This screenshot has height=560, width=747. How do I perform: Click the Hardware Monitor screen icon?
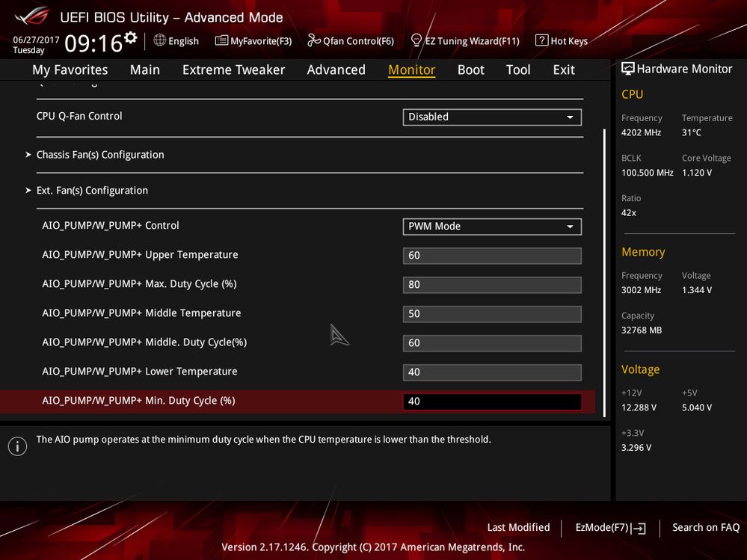coord(628,69)
